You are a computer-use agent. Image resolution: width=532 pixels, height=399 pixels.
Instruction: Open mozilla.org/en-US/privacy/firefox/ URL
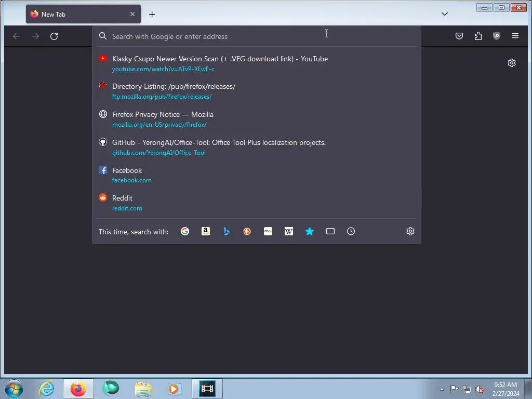pos(159,125)
